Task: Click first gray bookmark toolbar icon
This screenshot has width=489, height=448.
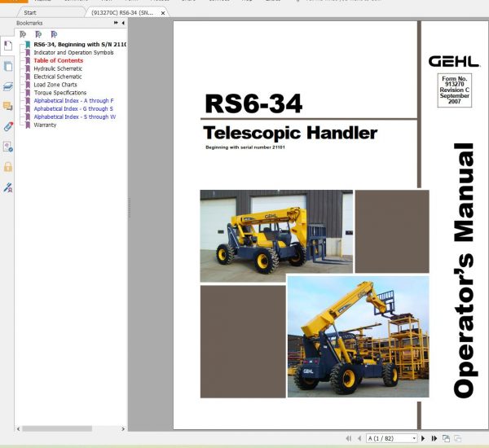Action: click(23, 34)
